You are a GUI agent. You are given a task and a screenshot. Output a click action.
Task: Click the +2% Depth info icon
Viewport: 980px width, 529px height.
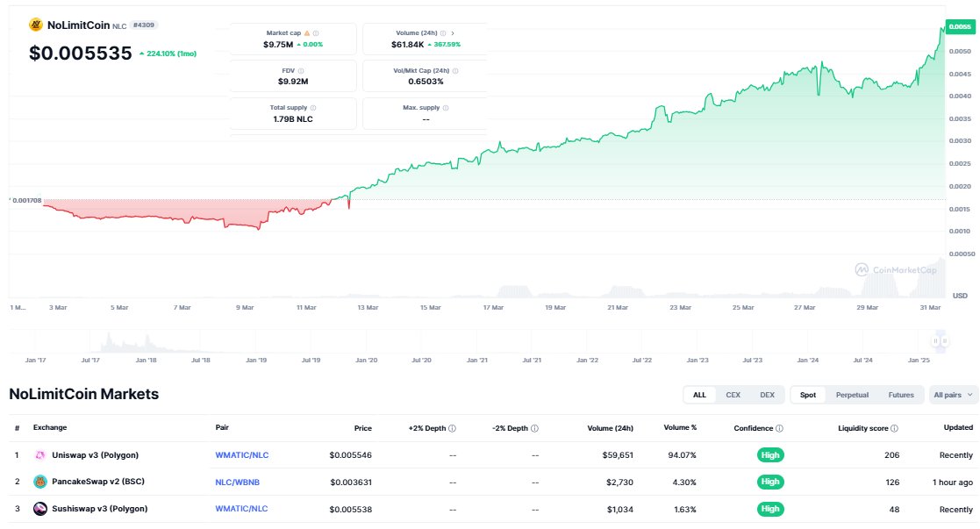click(452, 428)
